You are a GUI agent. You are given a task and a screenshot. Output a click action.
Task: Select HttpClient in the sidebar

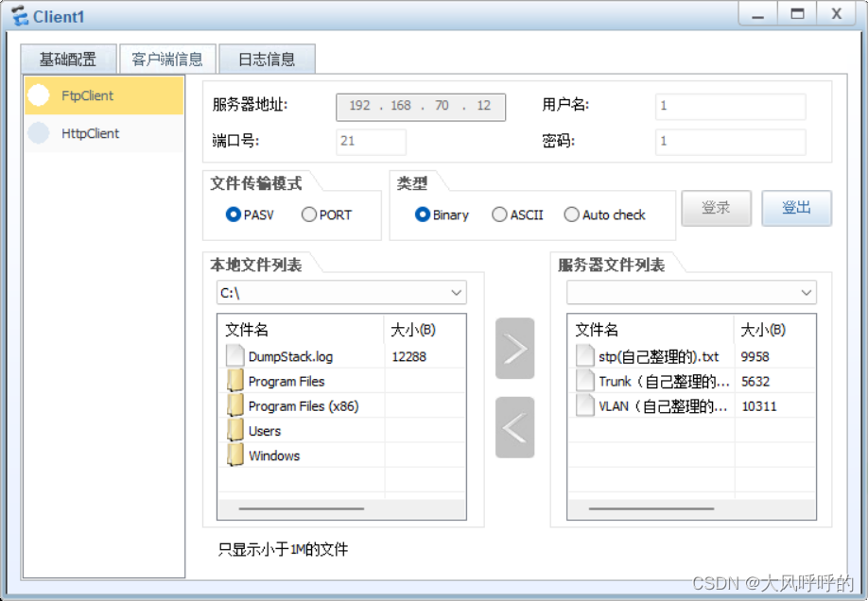point(104,133)
